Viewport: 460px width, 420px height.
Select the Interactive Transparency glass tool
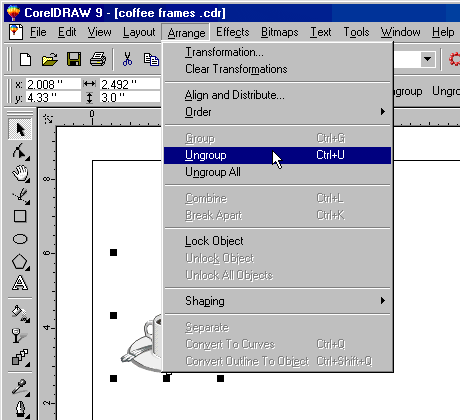pyautogui.click(x=20, y=335)
